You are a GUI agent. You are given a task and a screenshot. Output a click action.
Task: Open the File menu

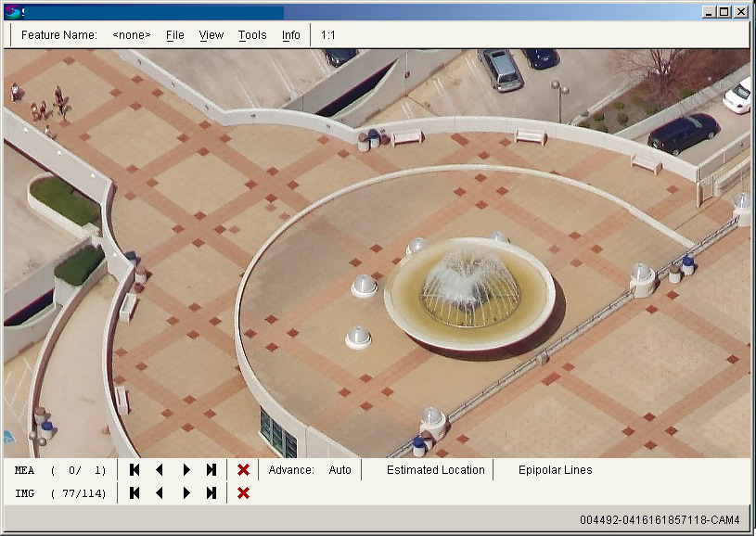click(x=175, y=35)
